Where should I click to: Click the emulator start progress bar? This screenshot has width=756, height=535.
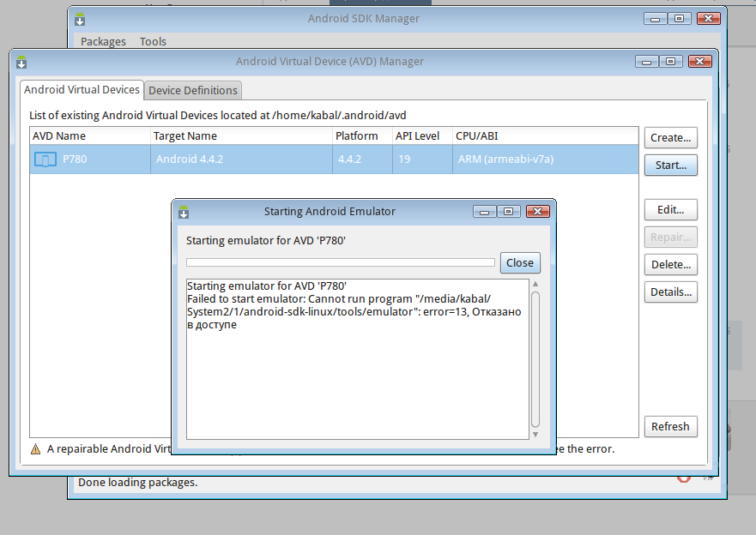[x=341, y=262]
